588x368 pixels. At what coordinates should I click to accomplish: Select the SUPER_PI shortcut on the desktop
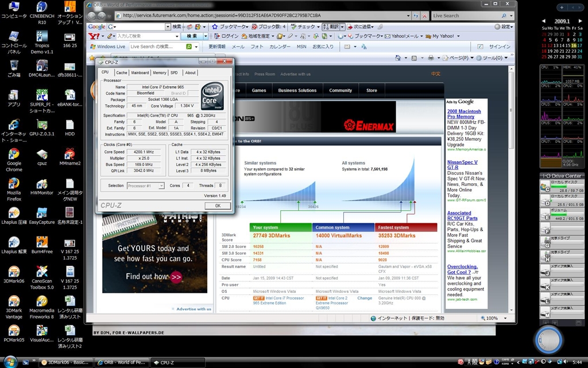pos(41,101)
